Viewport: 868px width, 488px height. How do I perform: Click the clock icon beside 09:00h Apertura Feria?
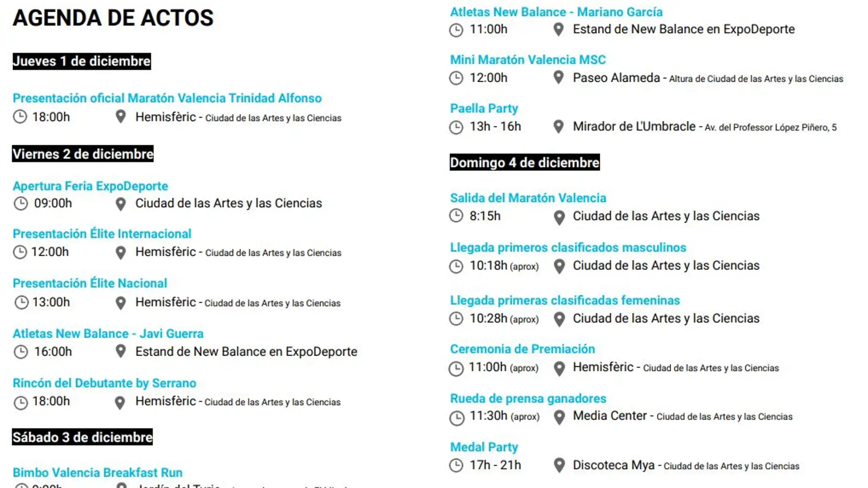pyautogui.click(x=21, y=204)
